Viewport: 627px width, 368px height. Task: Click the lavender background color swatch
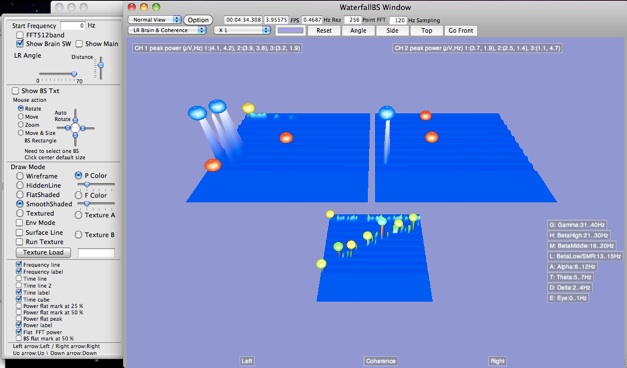pos(290,30)
